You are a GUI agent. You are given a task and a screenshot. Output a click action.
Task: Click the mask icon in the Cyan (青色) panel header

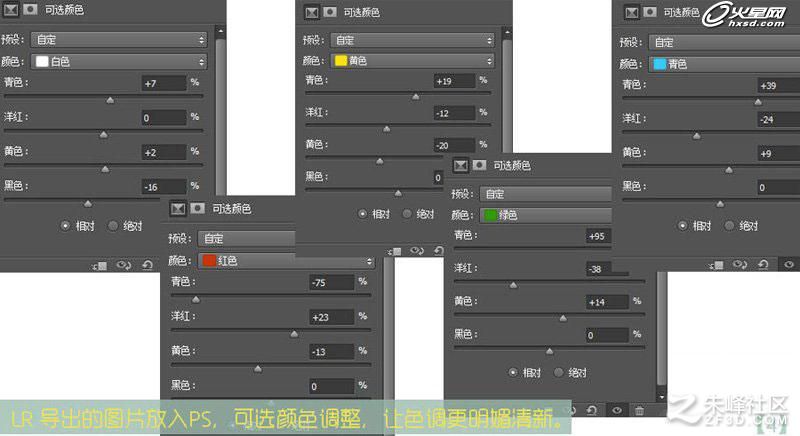point(649,12)
